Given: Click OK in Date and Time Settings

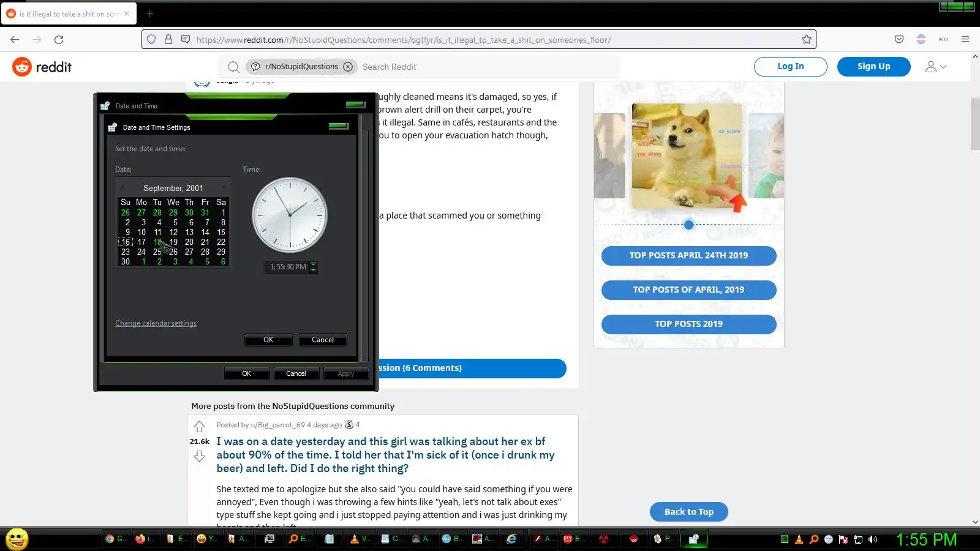Looking at the screenshot, I should click(268, 340).
